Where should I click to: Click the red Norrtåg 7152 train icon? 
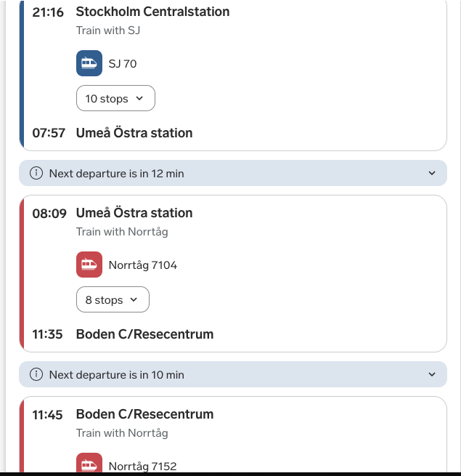(89, 462)
